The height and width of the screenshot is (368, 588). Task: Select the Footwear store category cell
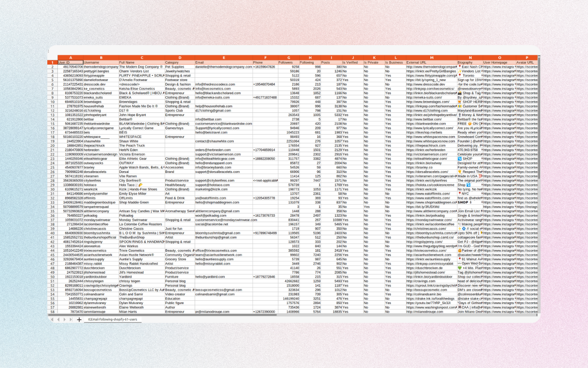180,80
